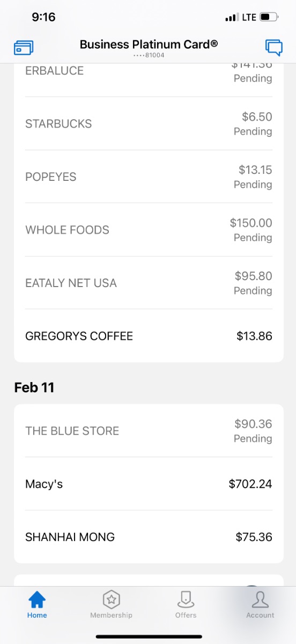Tap the battery status icon
Viewport: 296px width, 644px height.
269,17
